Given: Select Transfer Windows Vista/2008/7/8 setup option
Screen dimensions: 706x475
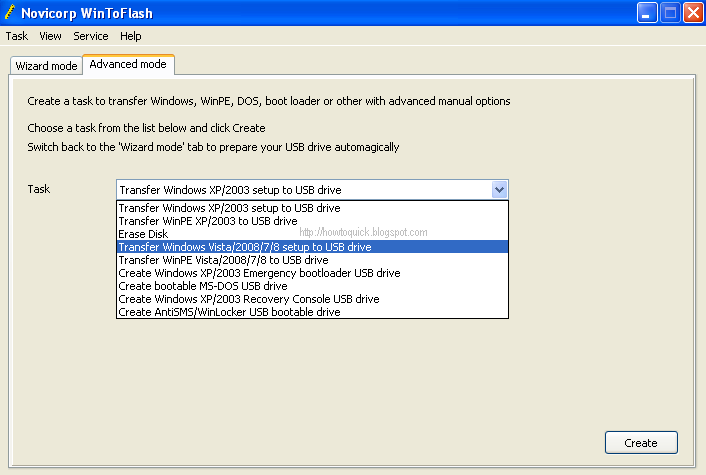Looking at the screenshot, I should point(312,247).
